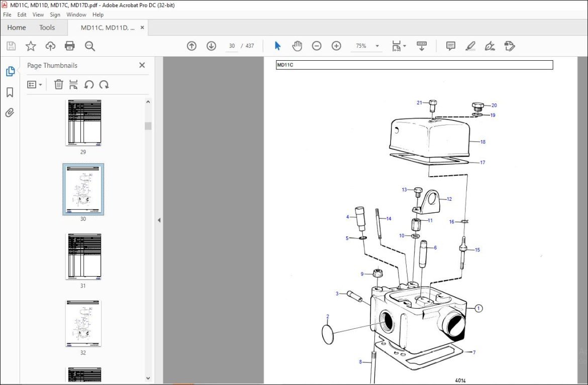Open the Sign pen tool
The height and width of the screenshot is (385, 588).
pyautogui.click(x=490, y=46)
